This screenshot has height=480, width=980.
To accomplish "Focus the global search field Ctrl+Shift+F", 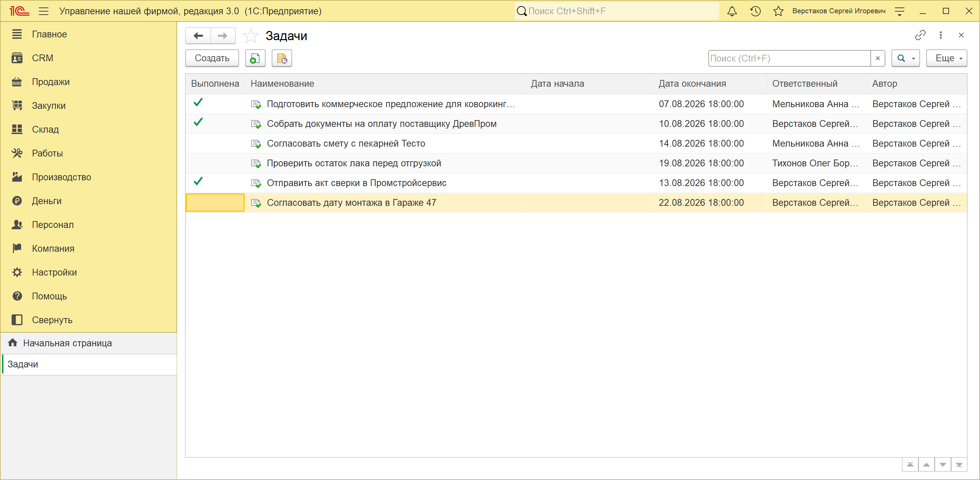I will tap(617, 11).
